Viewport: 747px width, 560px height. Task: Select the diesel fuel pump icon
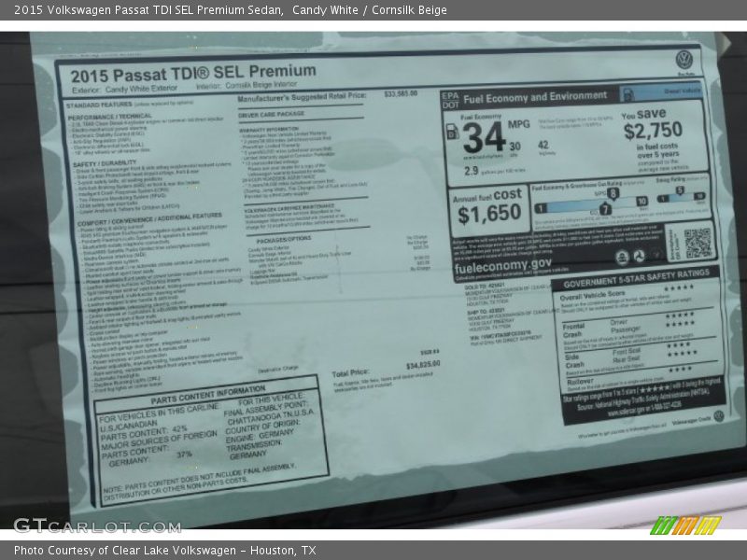click(451, 131)
